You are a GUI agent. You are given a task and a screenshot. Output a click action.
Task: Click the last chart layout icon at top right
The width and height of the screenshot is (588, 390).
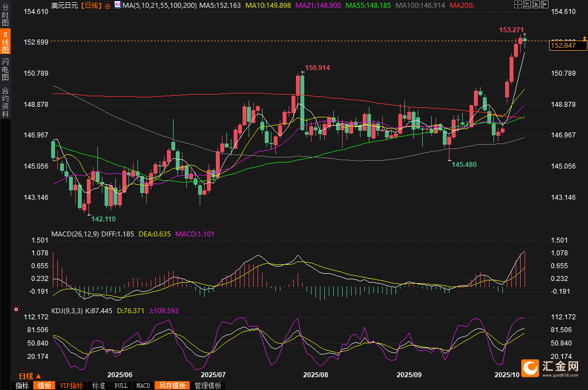(545, 4)
